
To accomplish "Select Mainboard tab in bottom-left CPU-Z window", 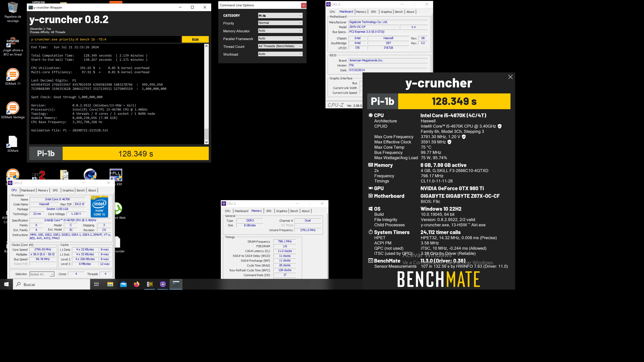I will tap(28, 190).
